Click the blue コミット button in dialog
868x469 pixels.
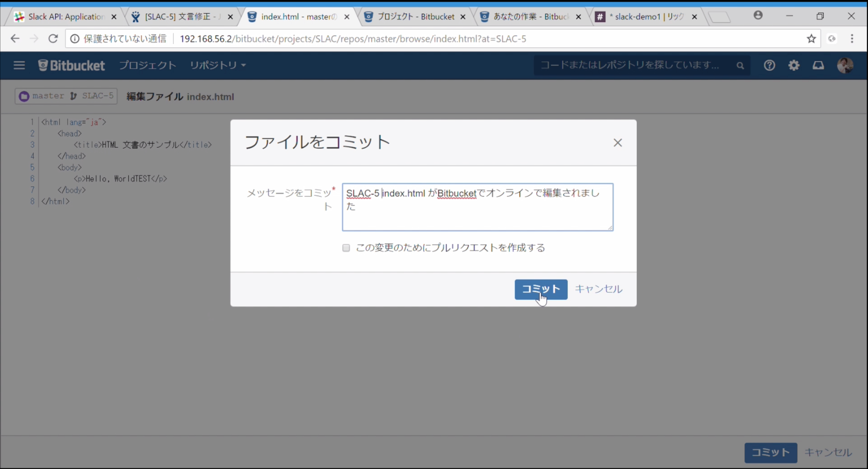[x=541, y=289]
